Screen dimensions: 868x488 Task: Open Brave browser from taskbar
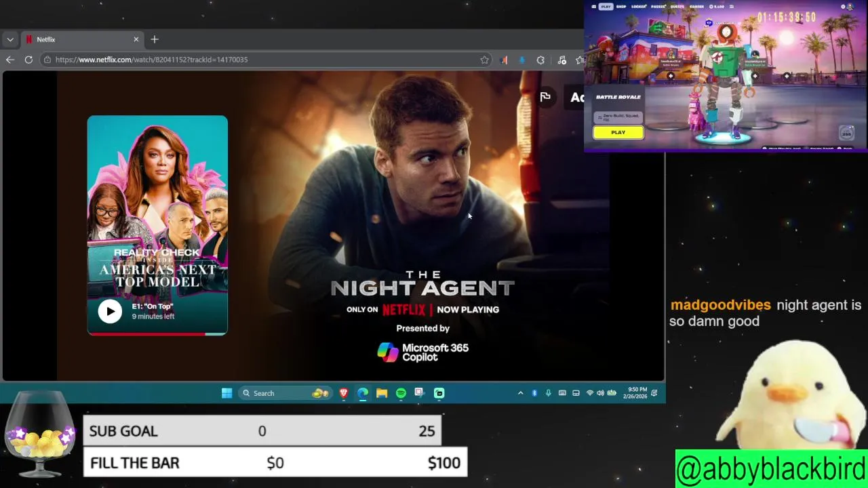pyautogui.click(x=344, y=393)
